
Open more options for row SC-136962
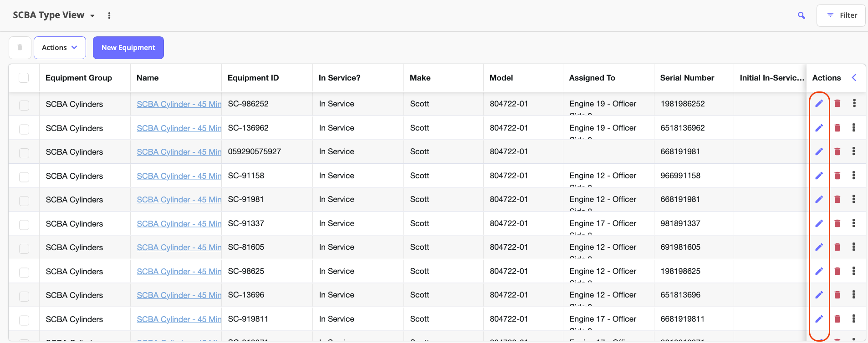coord(854,128)
